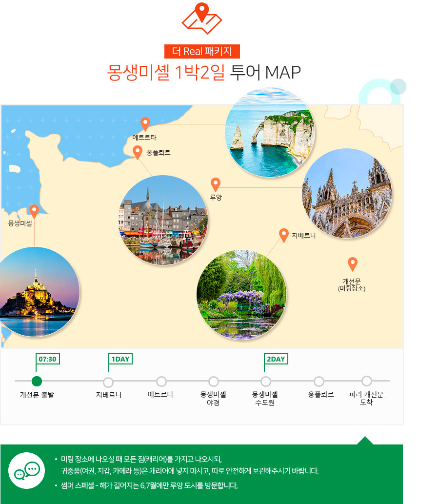This screenshot has width=439, height=504.
Task: Select the 몽생미셸 수도원 timeline stop circle
Action: (x=265, y=382)
